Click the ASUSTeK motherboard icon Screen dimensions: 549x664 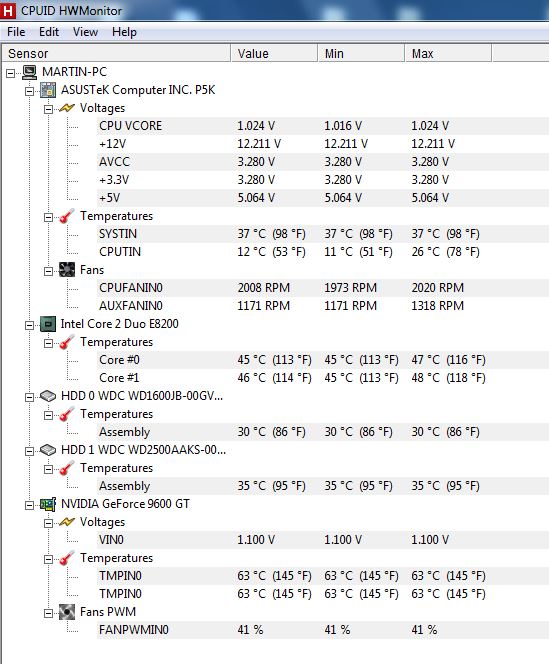[x=48, y=90]
